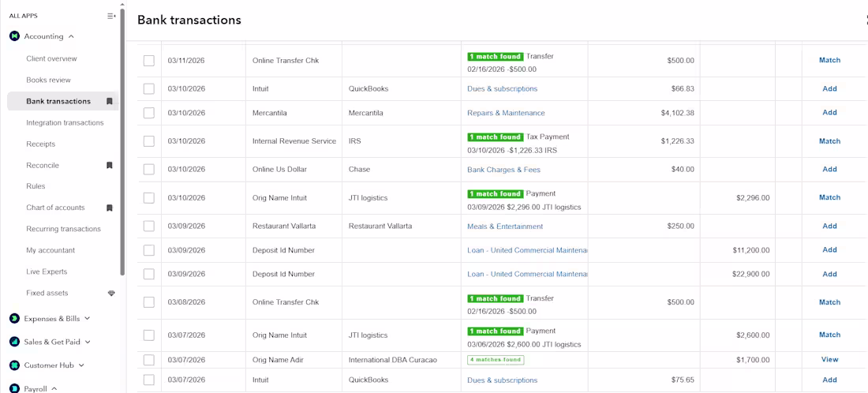Tick the checkbox for the 03/11/2026 Online Transfer Chk row

149,60
